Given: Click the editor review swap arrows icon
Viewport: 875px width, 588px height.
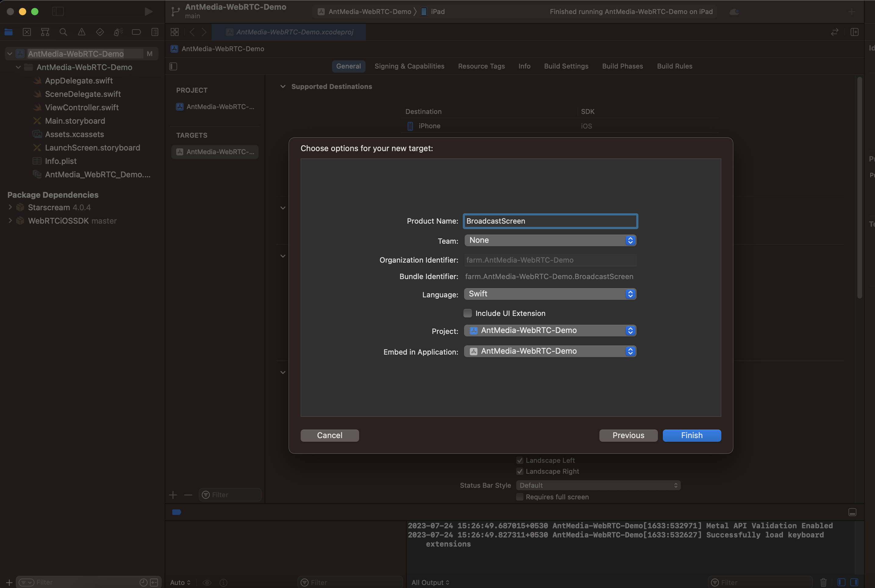Looking at the screenshot, I should click(x=834, y=32).
